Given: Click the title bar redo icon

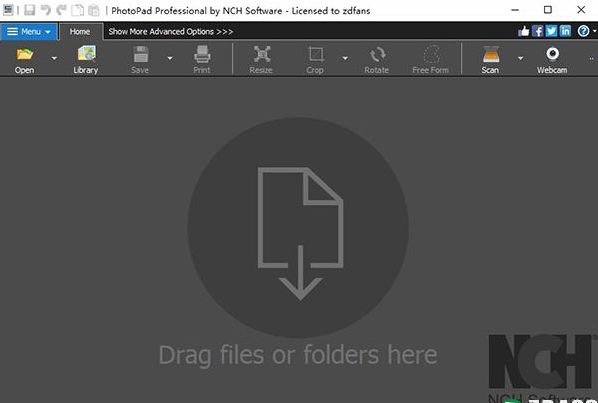Looking at the screenshot, I should pyautogui.click(x=61, y=10).
